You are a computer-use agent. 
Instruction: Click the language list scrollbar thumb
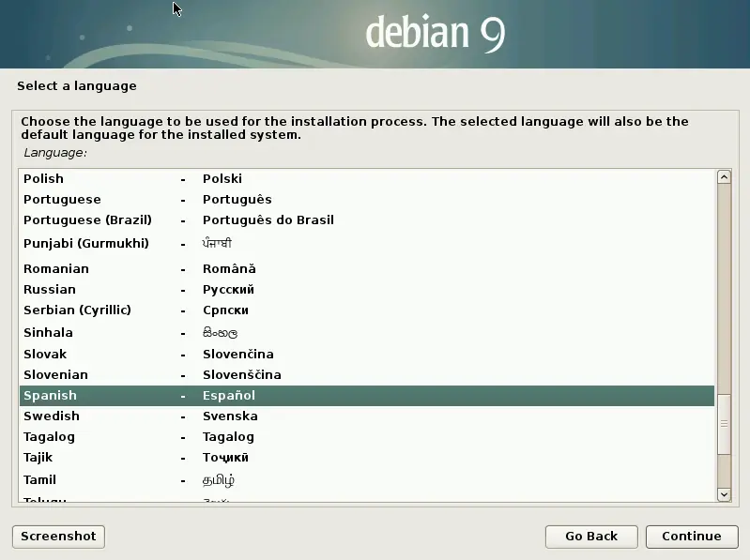724,424
